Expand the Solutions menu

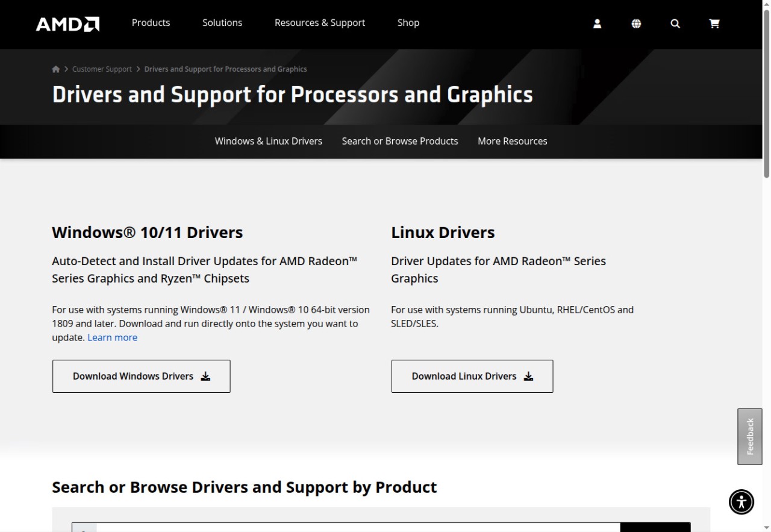[x=222, y=23]
